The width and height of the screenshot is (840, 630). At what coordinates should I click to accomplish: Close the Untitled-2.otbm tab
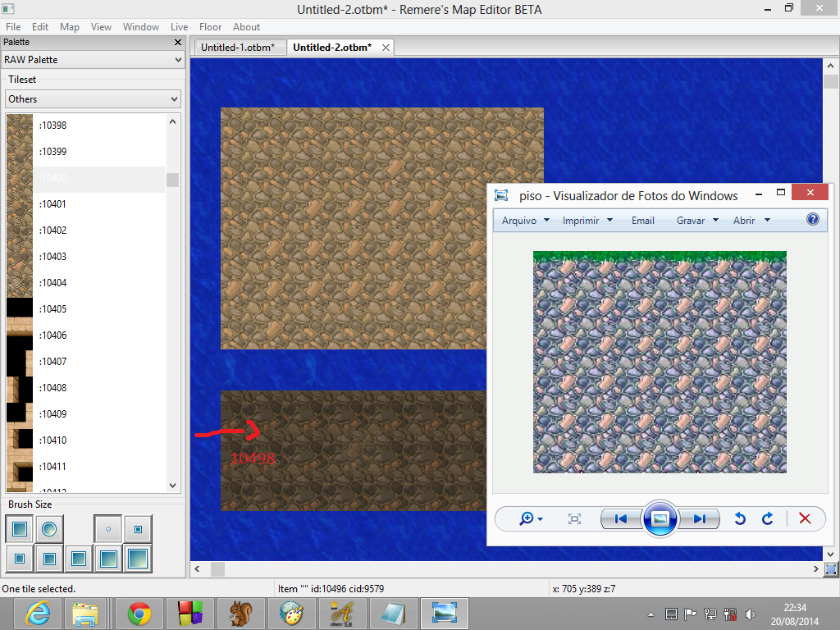pyautogui.click(x=386, y=48)
